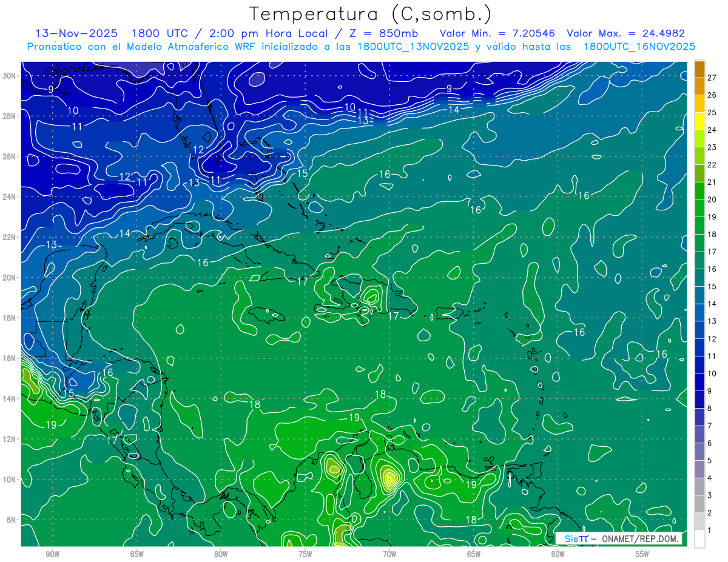Click the '80W' longitude axis label

tap(221, 554)
